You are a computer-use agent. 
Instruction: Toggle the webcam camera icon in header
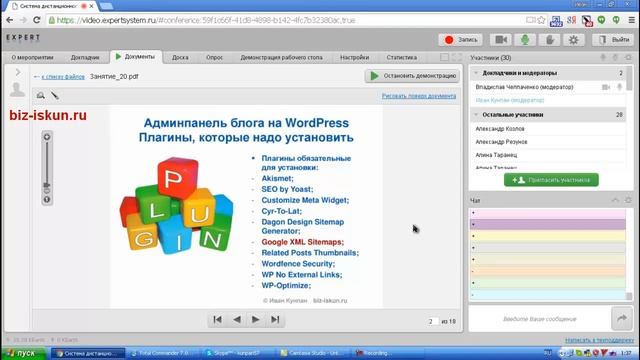pyautogui.click(x=501, y=40)
